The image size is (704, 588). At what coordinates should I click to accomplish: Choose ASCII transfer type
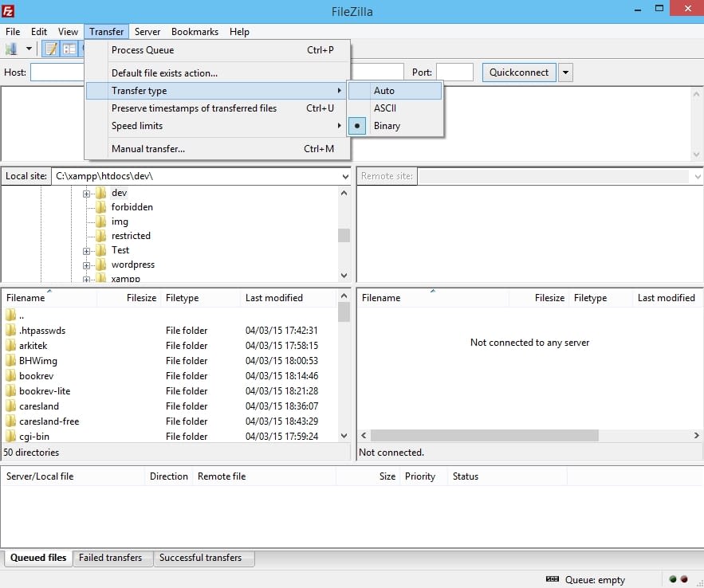(385, 108)
